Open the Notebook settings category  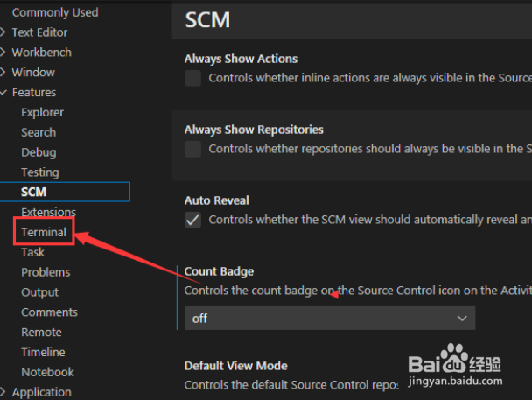(x=47, y=372)
